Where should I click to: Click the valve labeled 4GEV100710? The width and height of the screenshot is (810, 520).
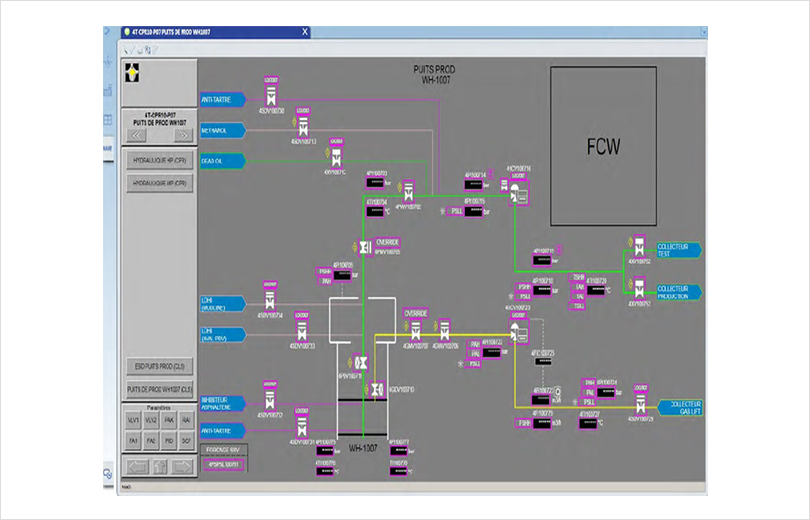point(378,389)
